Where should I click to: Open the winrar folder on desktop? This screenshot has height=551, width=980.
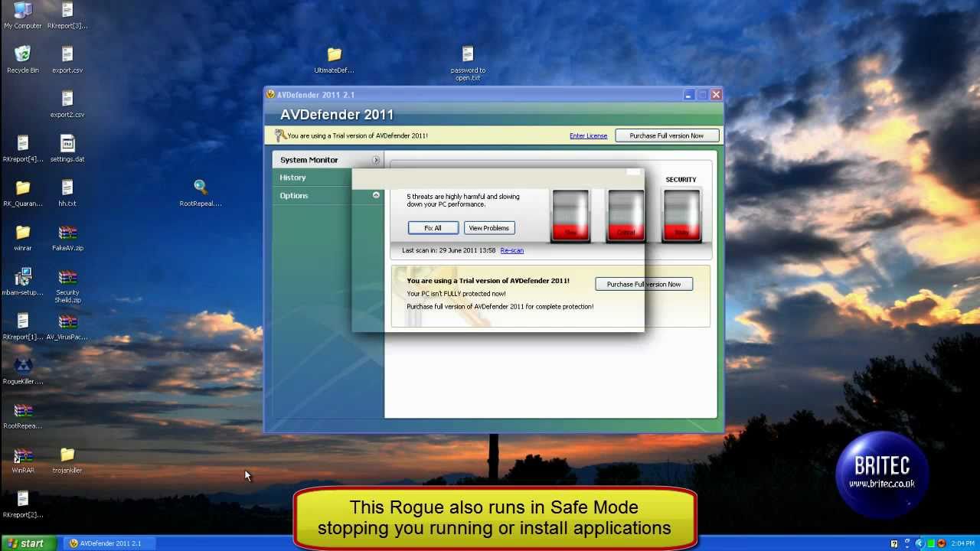click(x=23, y=236)
